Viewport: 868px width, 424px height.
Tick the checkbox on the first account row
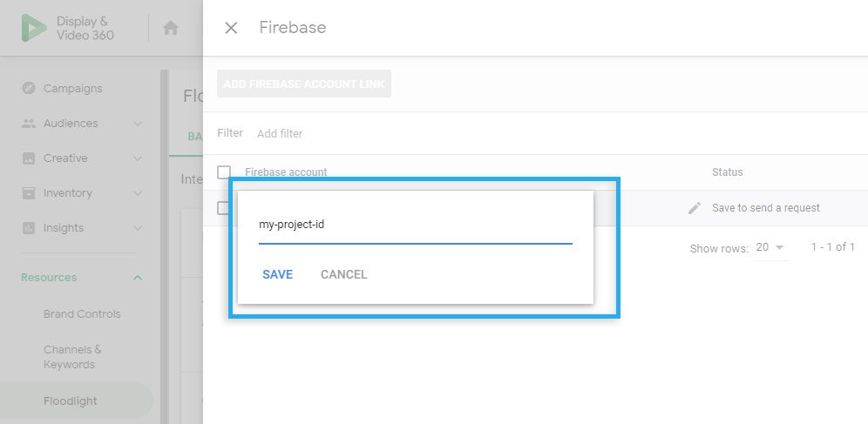point(222,208)
